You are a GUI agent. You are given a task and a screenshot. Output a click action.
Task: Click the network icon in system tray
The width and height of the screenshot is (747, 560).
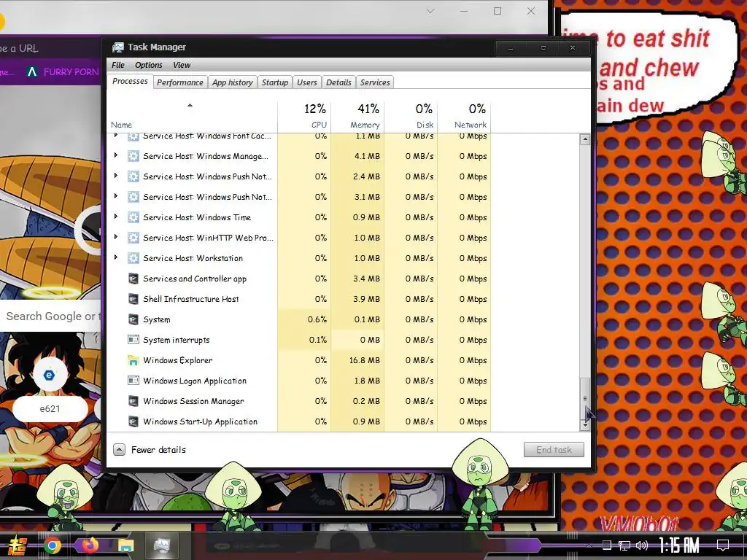[624, 545]
